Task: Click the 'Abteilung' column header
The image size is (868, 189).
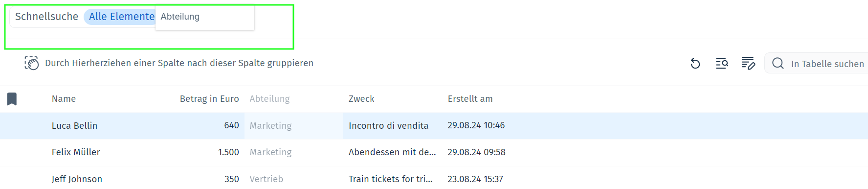Action: tap(269, 99)
